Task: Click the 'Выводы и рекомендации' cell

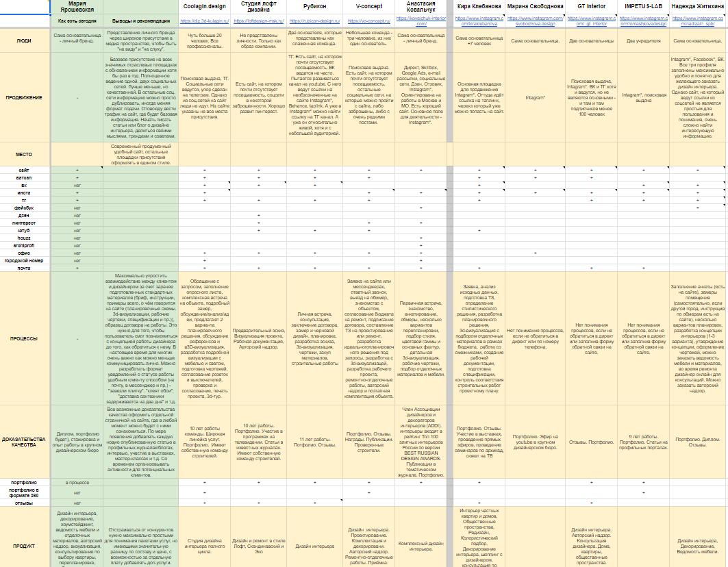Action: (140, 21)
